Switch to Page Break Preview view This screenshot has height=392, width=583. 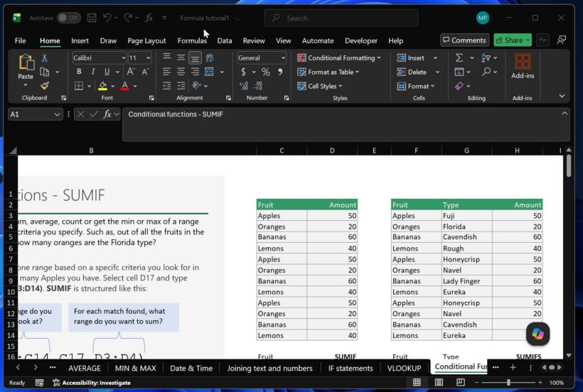pyautogui.click(x=461, y=382)
